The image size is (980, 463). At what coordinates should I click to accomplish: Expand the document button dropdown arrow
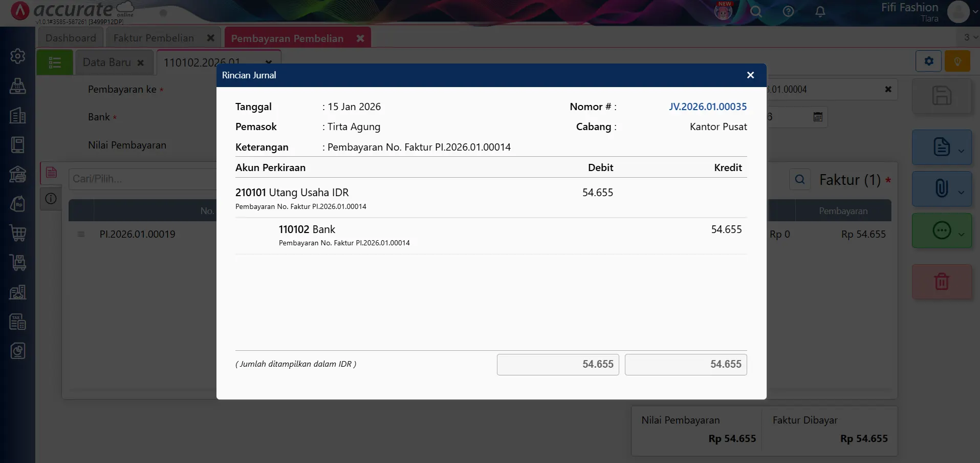point(961,151)
